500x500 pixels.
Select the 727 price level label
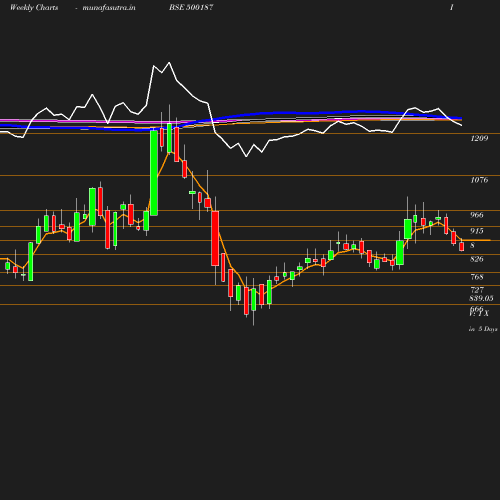(x=477, y=290)
